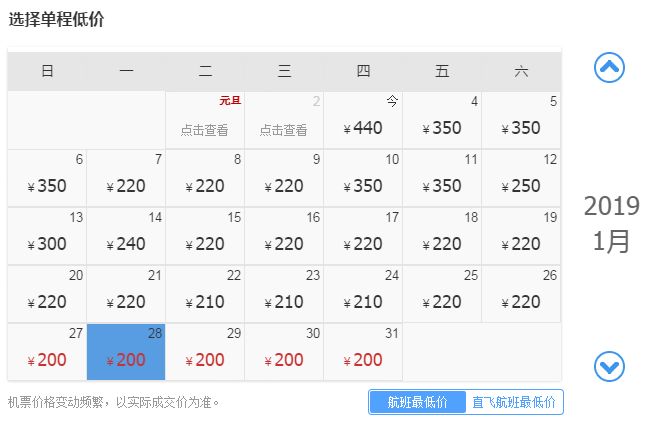Click the up arrow for previous month

[609, 67]
